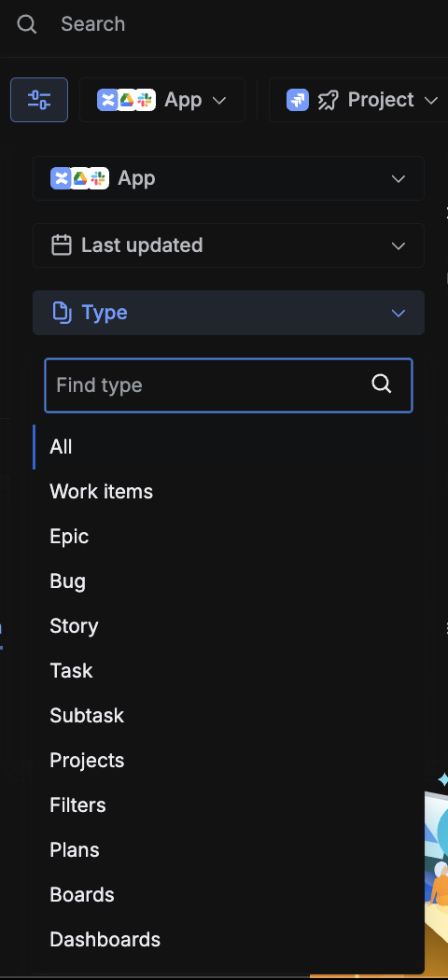Click the document icon next to Type

click(62, 313)
